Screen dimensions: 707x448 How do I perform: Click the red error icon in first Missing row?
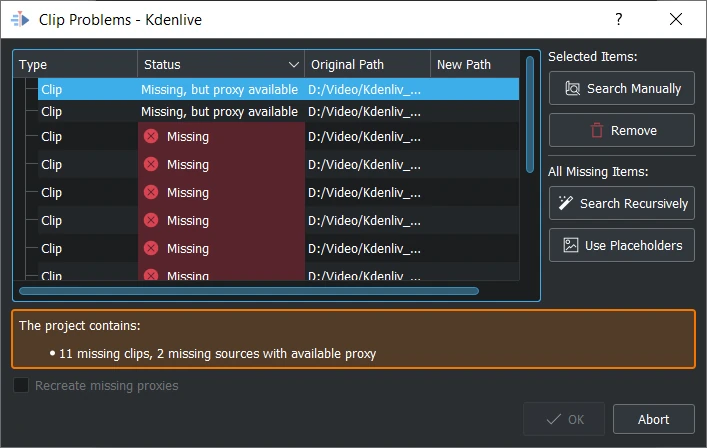(x=151, y=136)
